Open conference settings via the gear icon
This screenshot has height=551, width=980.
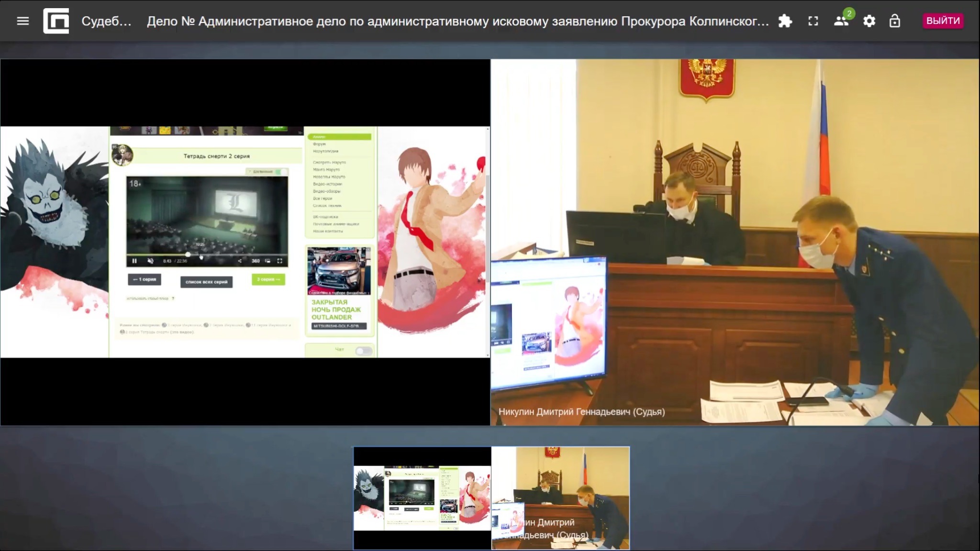[x=869, y=21]
